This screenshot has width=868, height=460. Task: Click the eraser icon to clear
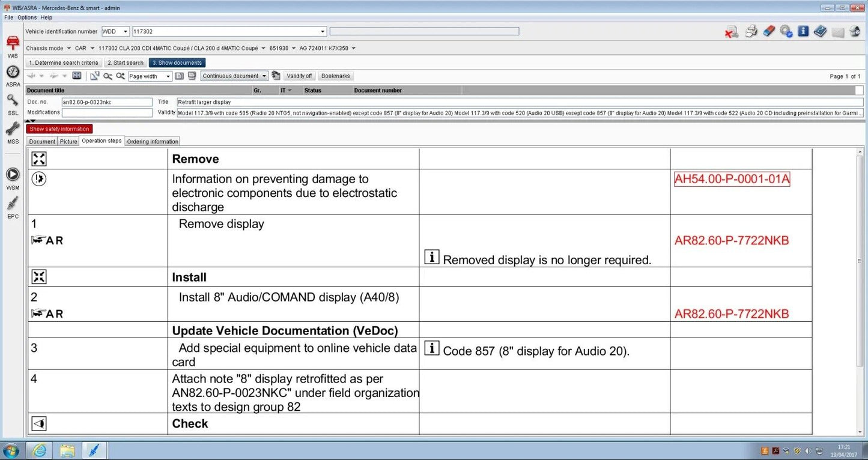tap(769, 32)
